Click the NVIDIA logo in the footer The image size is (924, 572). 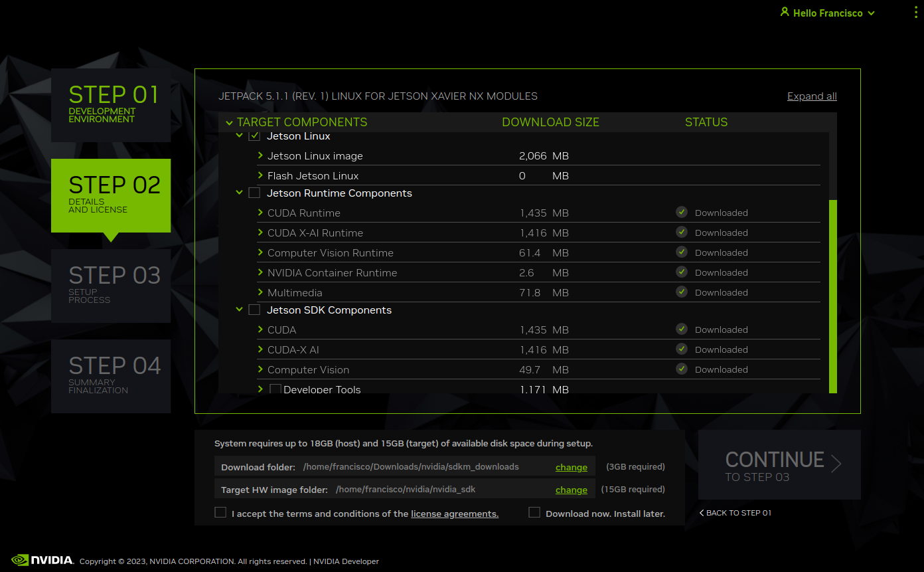click(42, 560)
